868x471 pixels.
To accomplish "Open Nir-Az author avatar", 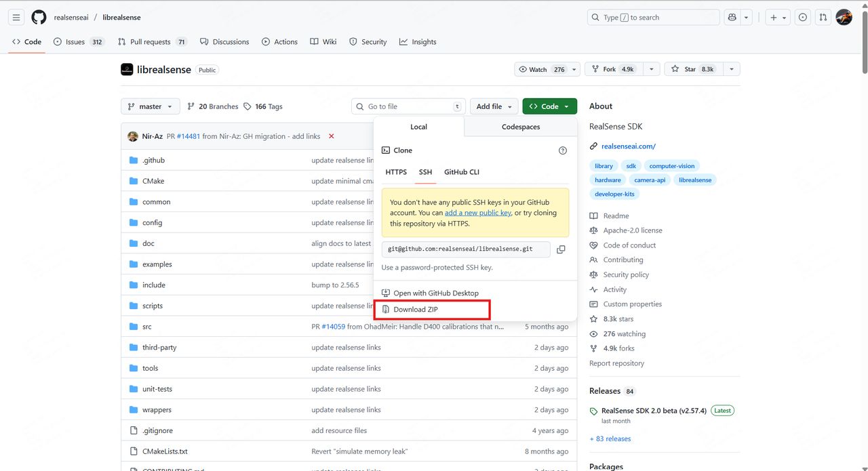I will pyautogui.click(x=133, y=136).
